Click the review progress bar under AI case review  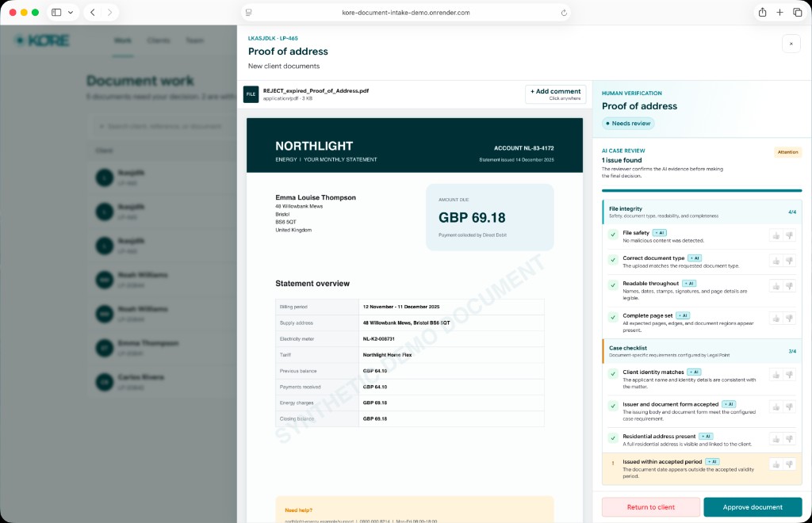(x=702, y=191)
